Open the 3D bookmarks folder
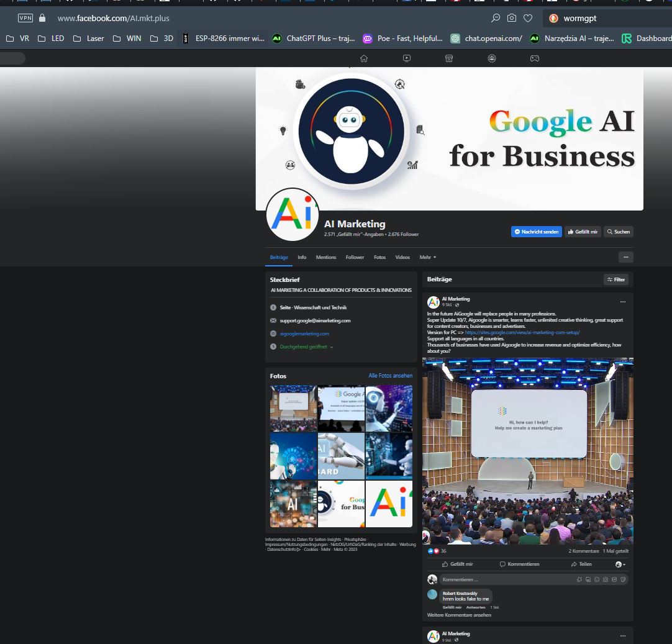672x644 pixels. pyautogui.click(x=161, y=39)
